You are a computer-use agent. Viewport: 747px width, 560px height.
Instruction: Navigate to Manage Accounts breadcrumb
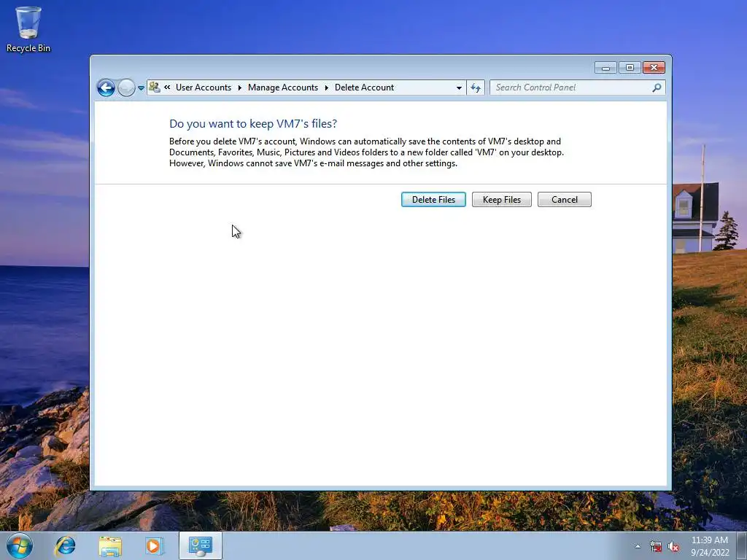(283, 87)
